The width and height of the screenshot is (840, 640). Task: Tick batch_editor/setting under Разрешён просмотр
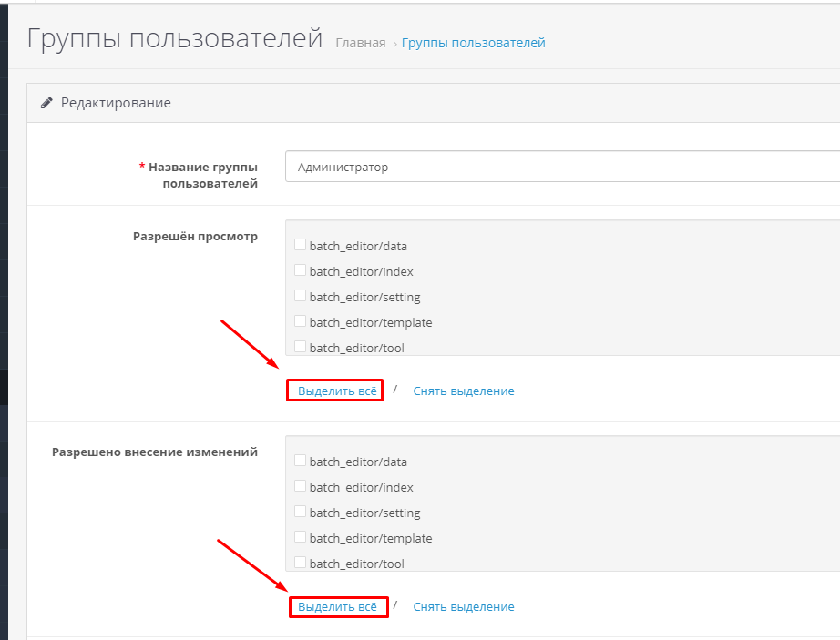[300, 296]
